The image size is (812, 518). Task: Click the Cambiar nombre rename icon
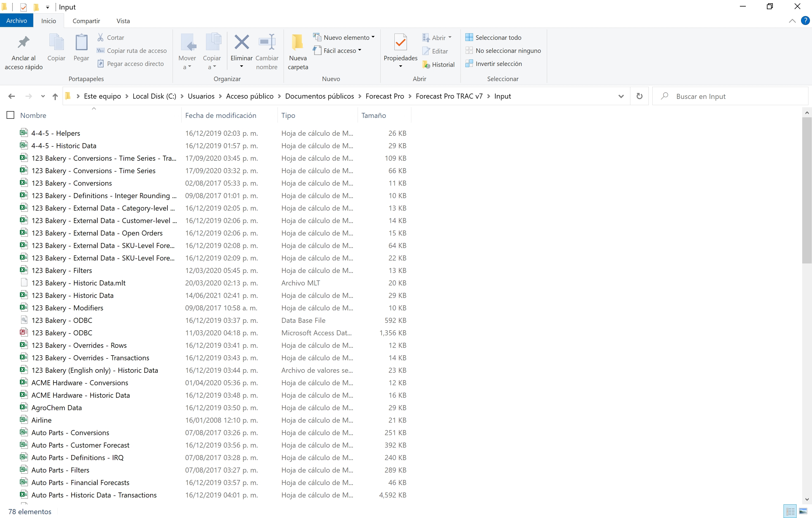(267, 42)
